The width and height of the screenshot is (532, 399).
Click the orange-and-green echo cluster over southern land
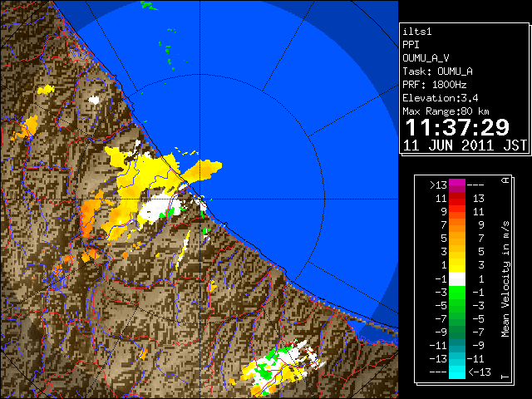(282, 368)
